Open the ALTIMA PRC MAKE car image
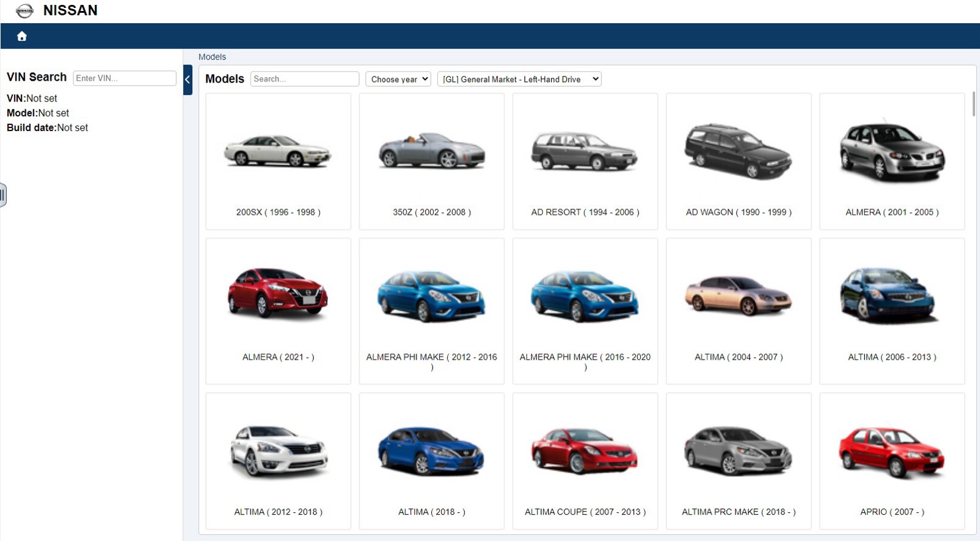This screenshot has width=980, height=541. pos(739,451)
